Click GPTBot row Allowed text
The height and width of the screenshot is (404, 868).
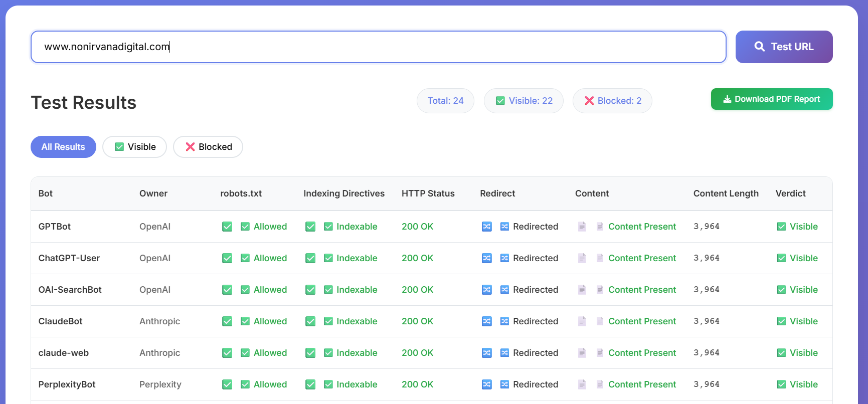tap(270, 227)
